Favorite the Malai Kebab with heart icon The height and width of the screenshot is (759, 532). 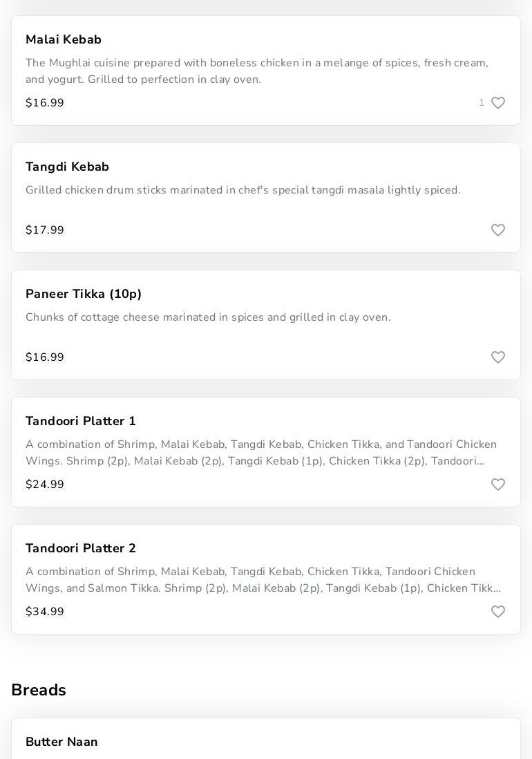(498, 103)
